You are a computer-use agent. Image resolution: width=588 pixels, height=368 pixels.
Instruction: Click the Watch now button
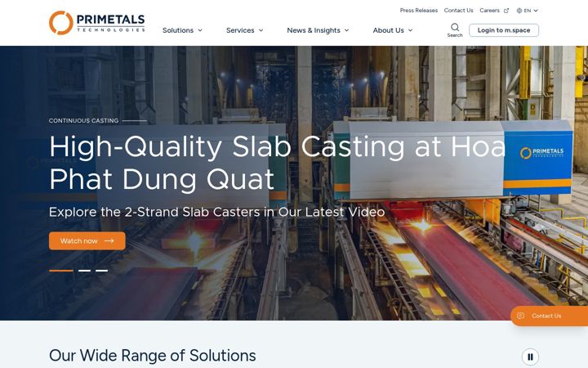87,240
